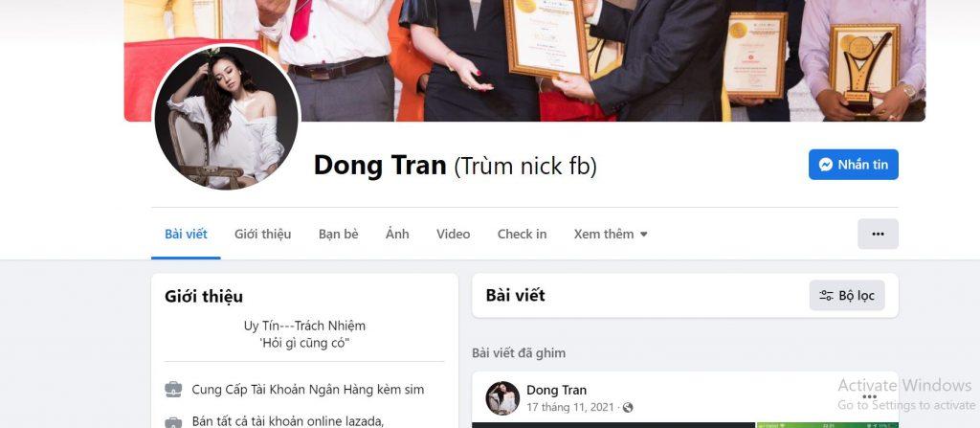Open the Check in tab
The height and width of the screenshot is (428, 980).
[x=522, y=234]
